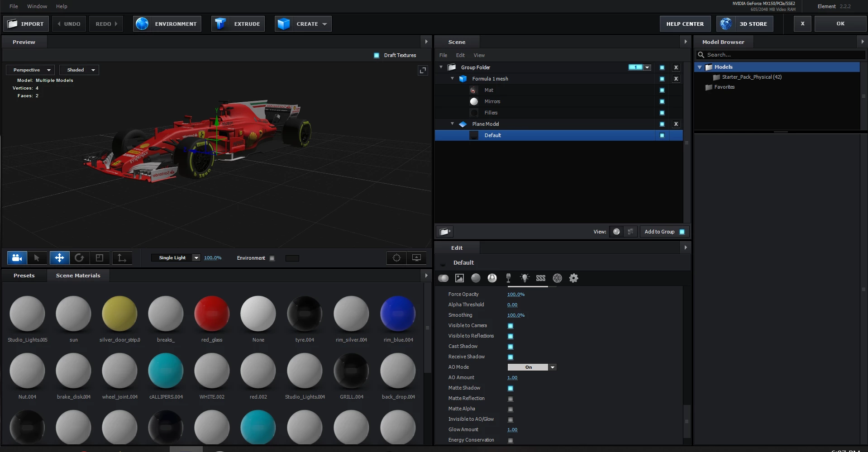Viewport: 868px width, 452px height.
Task: Toggle Draft Textures checkbox
Action: (x=377, y=55)
